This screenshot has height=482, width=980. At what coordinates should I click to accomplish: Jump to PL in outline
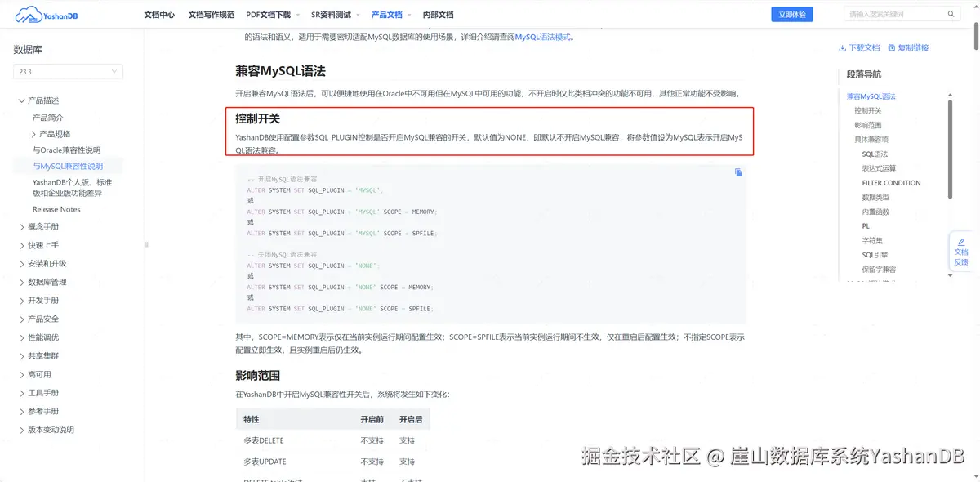[866, 225]
